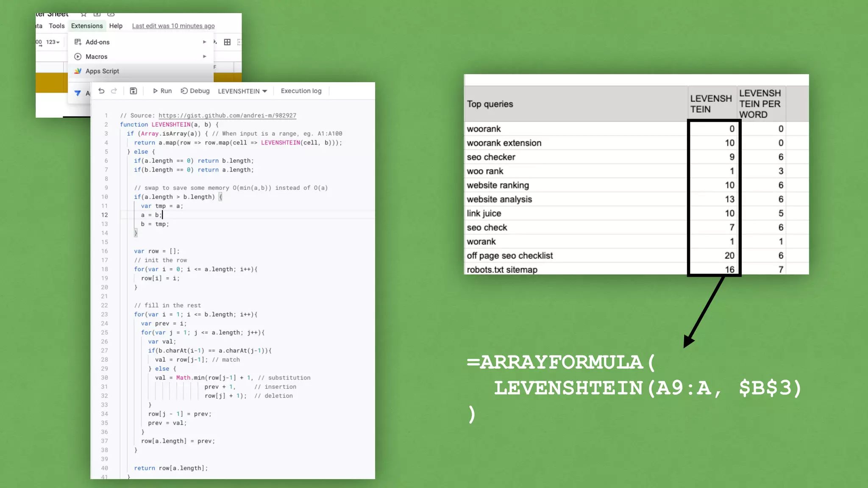Image resolution: width=868 pixels, height=488 pixels.
Task: Open the gist.github.com source link
Action: point(227,115)
